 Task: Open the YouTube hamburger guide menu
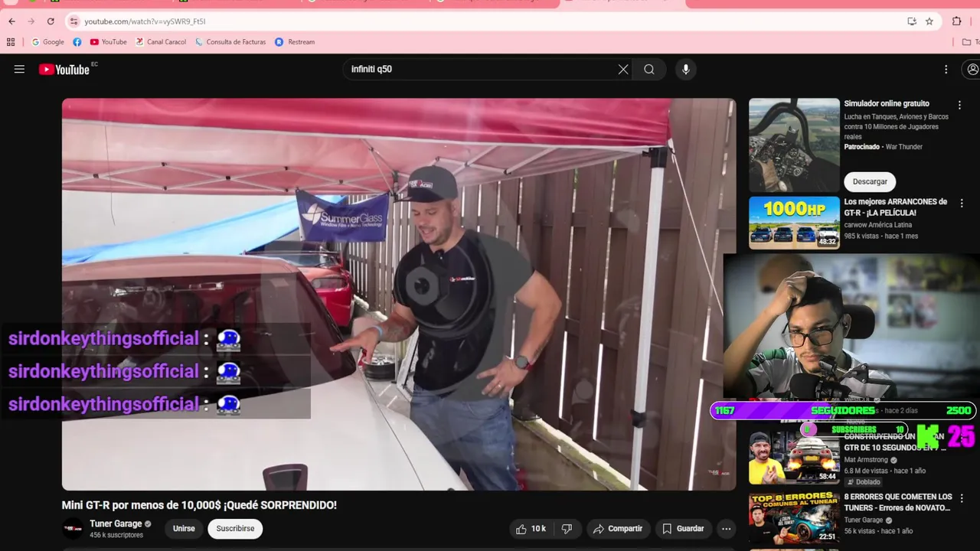[19, 69]
